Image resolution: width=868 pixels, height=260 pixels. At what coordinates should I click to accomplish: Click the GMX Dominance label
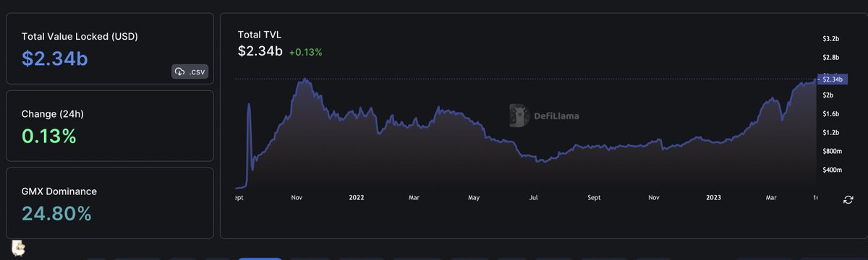[59, 191]
